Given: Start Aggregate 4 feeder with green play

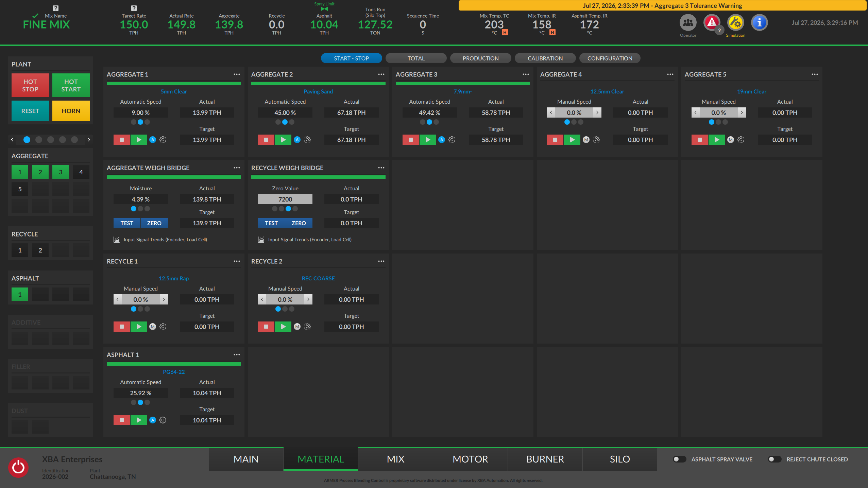Looking at the screenshot, I should coord(572,140).
